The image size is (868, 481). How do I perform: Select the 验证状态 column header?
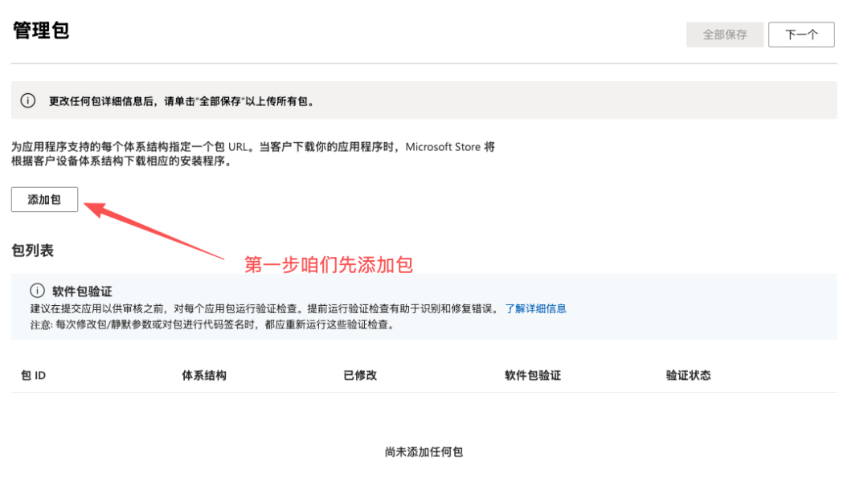coord(688,375)
